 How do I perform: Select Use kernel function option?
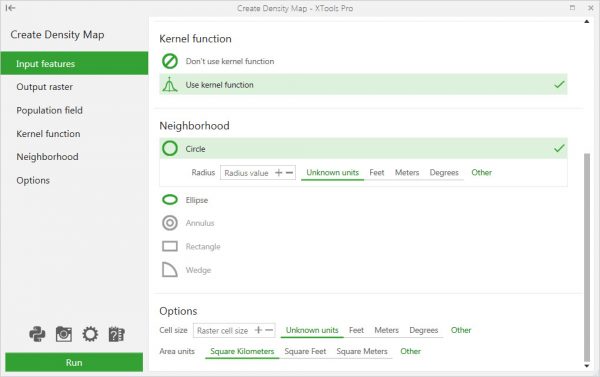[x=363, y=85]
